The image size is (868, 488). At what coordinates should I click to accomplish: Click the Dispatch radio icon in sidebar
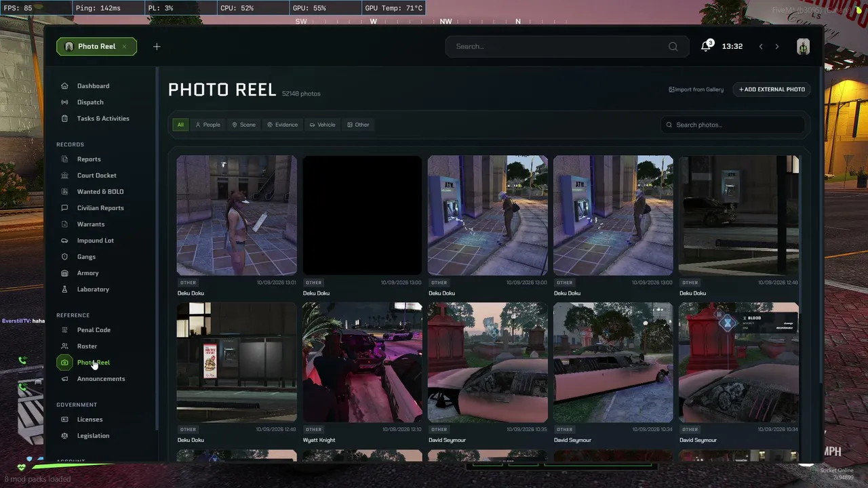[64, 102]
